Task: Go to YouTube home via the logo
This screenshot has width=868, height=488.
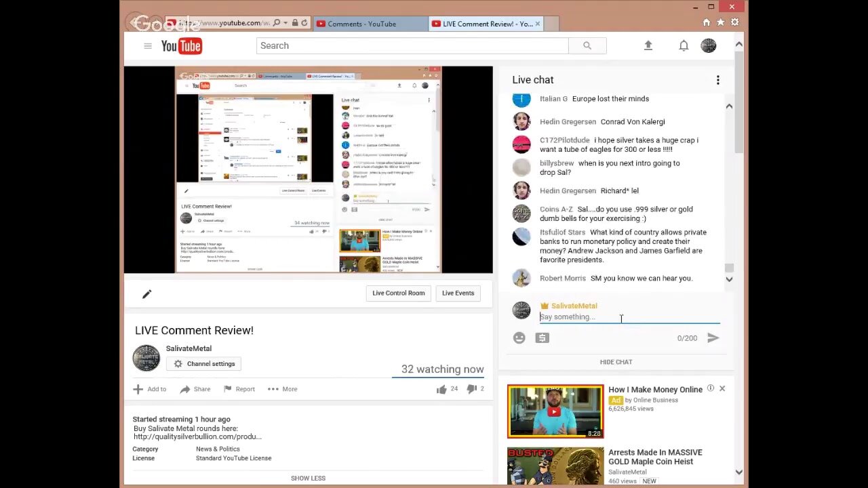Action: 181,46
